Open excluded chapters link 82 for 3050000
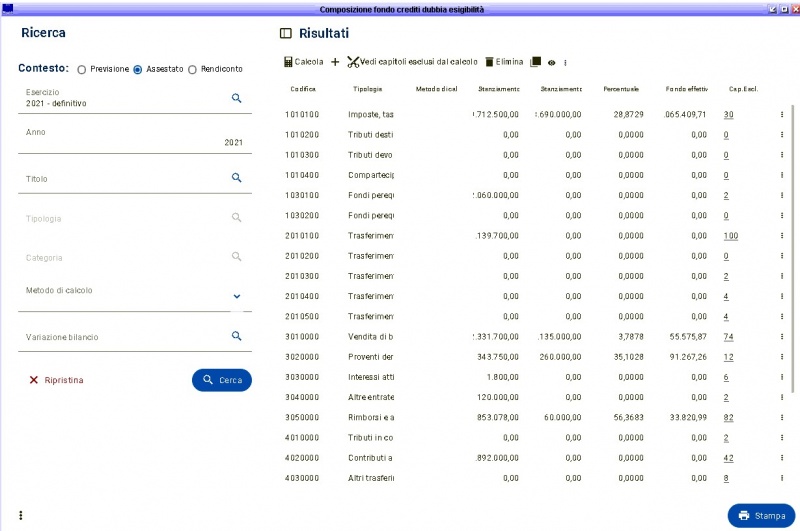800x531 pixels. (729, 417)
